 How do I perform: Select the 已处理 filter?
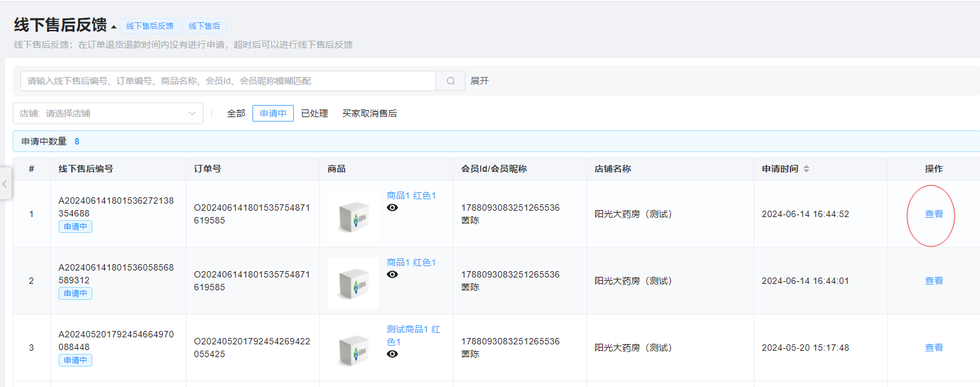point(314,113)
